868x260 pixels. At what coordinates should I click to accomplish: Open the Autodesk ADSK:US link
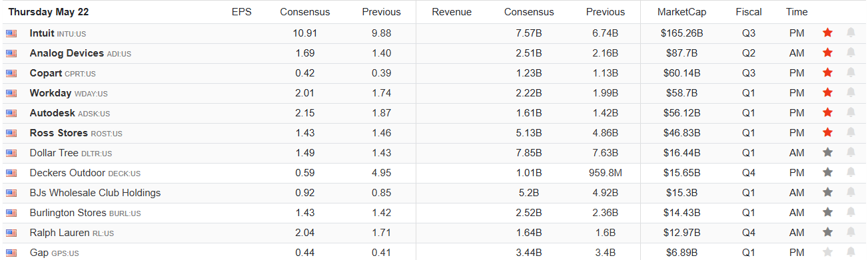(x=70, y=113)
